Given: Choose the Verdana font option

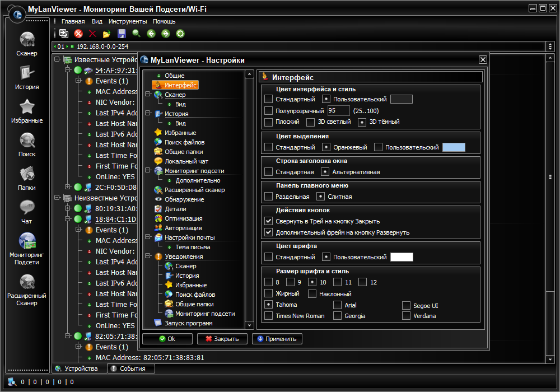Looking at the screenshot, I should [x=406, y=316].
